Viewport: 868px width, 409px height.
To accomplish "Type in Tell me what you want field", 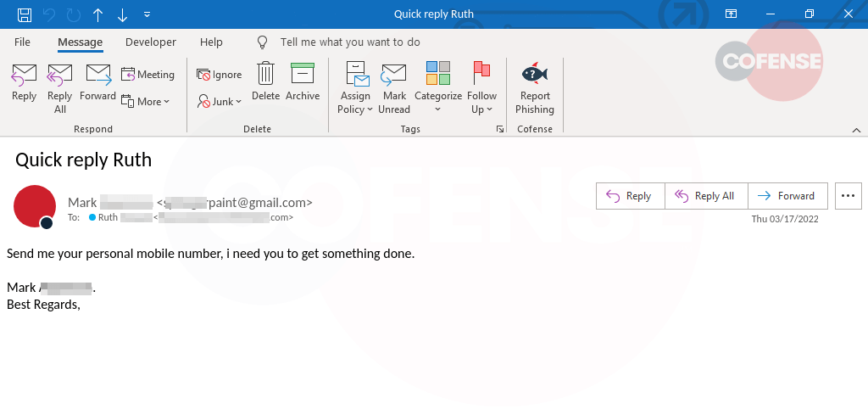I will (x=350, y=42).
